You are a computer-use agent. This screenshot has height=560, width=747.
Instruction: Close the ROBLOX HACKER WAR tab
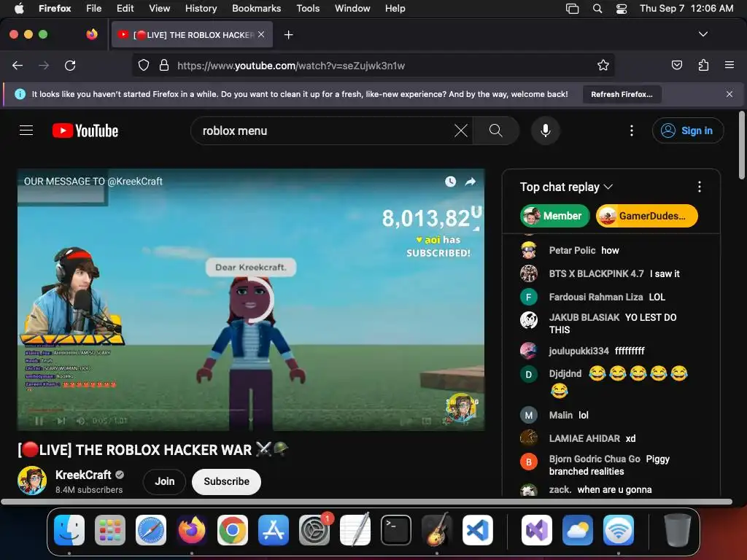[261, 34]
